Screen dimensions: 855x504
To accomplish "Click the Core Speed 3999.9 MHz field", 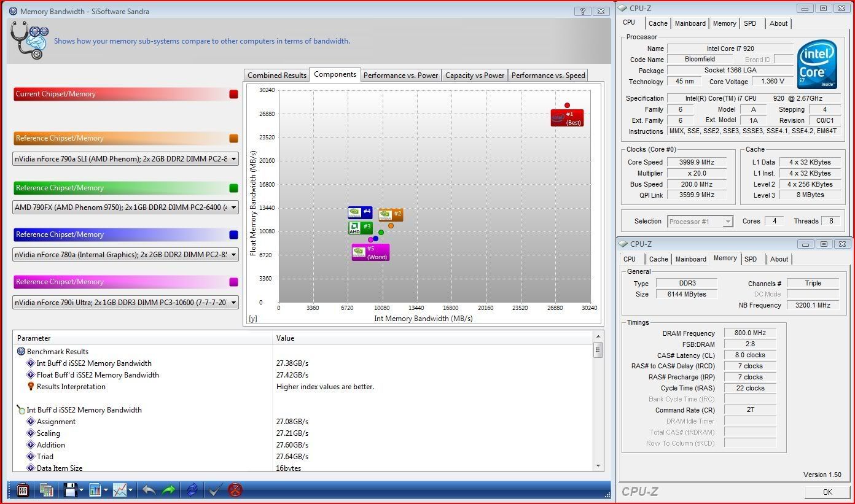I will 697,163.
